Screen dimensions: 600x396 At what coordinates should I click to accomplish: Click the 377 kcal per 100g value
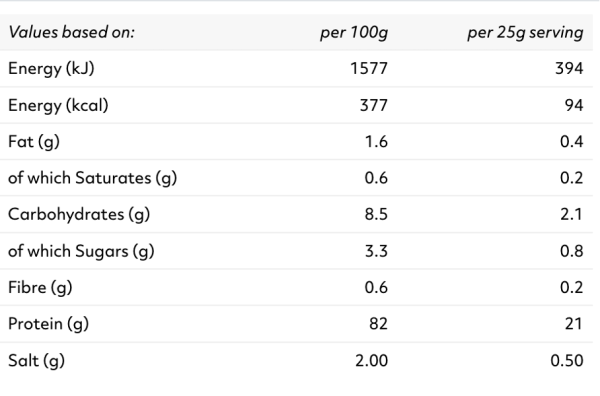[374, 105]
